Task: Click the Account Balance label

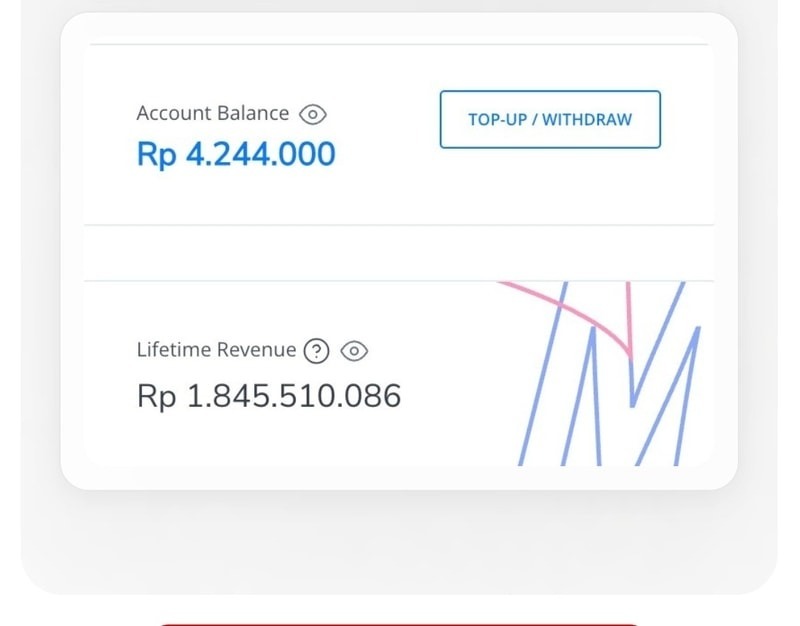Action: tap(212, 113)
